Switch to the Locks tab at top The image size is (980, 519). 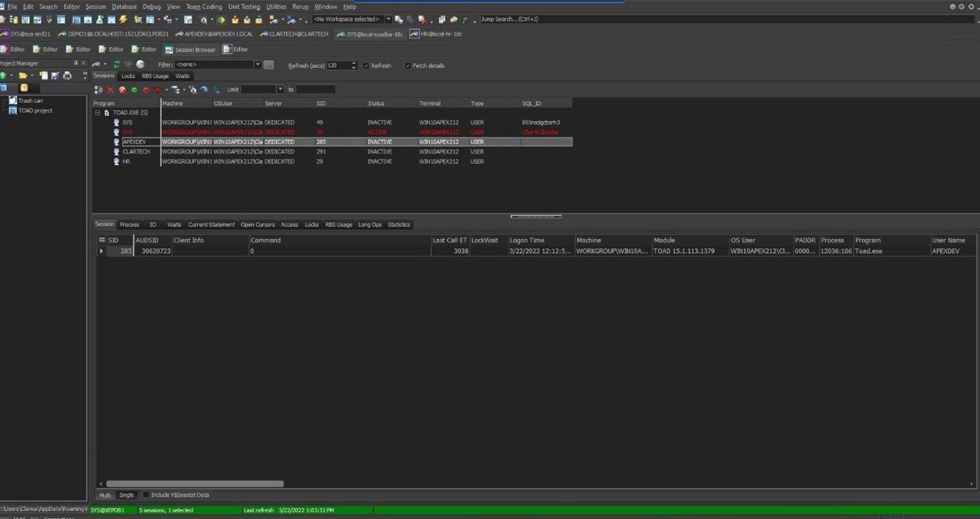128,76
